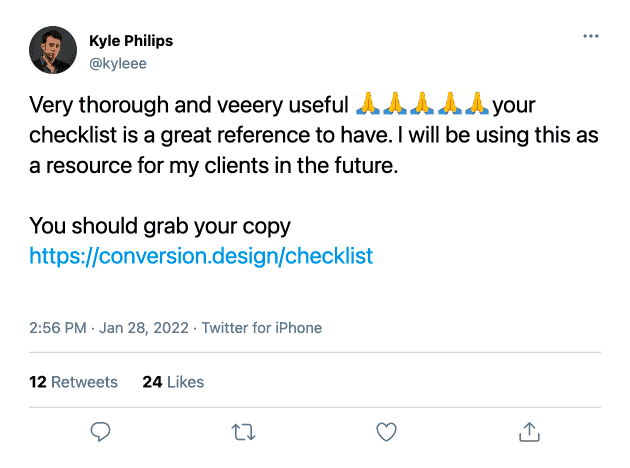View the list of 12 Retweets
The width and height of the screenshot is (630, 468).
tap(73, 381)
